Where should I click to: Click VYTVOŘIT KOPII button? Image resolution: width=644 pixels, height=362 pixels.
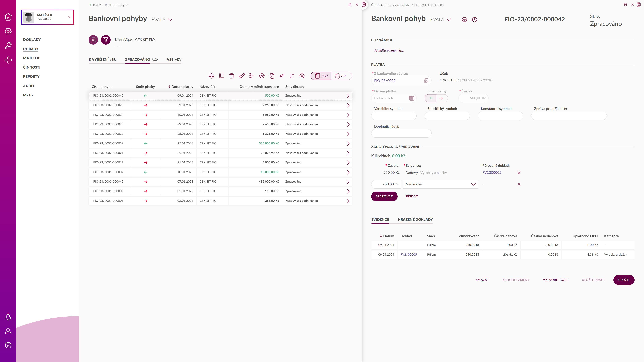[555, 280]
